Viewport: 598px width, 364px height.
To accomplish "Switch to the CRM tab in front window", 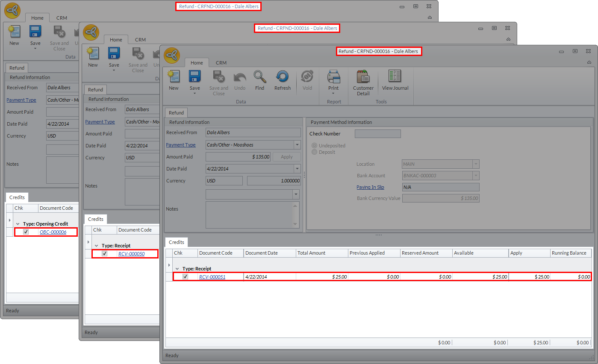I will pos(221,63).
